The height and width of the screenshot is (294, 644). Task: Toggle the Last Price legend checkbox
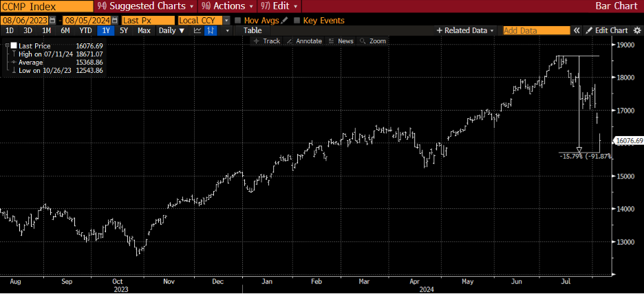pyautogui.click(x=14, y=45)
